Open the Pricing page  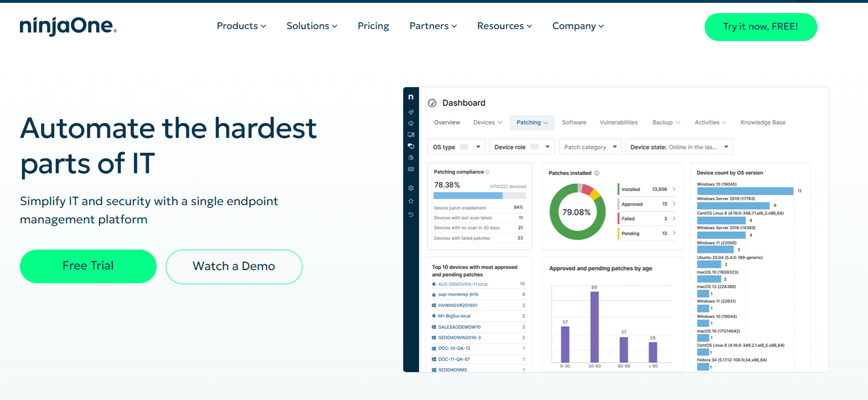click(x=374, y=26)
